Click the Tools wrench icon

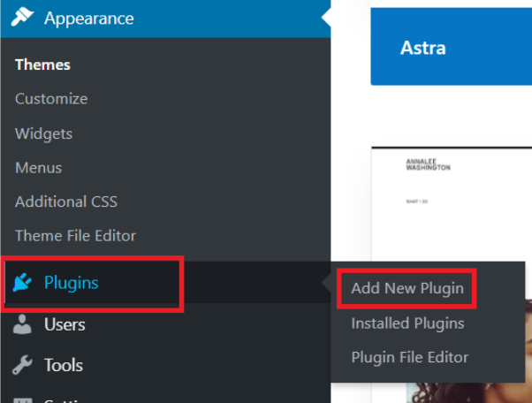(24, 365)
